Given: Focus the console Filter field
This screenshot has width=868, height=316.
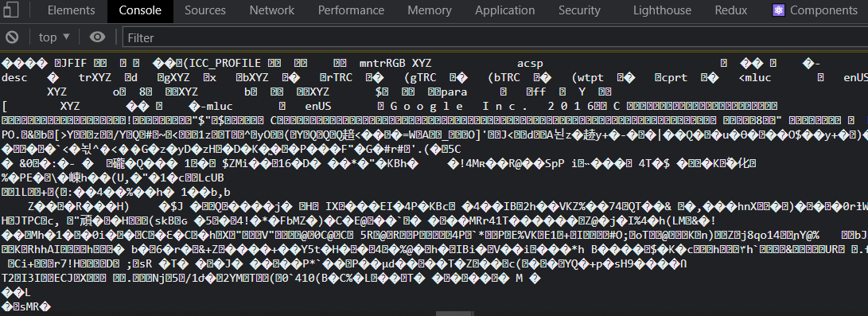Looking at the screenshot, I should pos(495,37).
